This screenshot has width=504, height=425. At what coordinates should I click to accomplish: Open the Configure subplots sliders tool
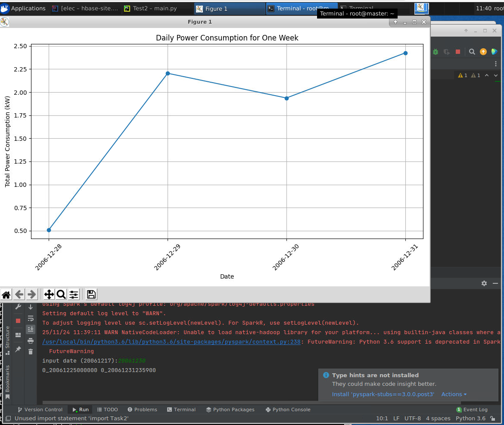[x=74, y=295]
